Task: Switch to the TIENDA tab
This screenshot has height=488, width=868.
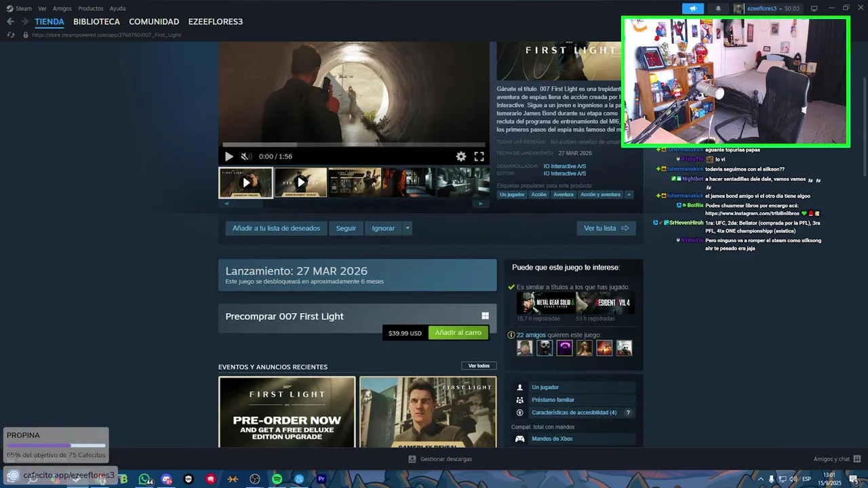Action: (50, 22)
